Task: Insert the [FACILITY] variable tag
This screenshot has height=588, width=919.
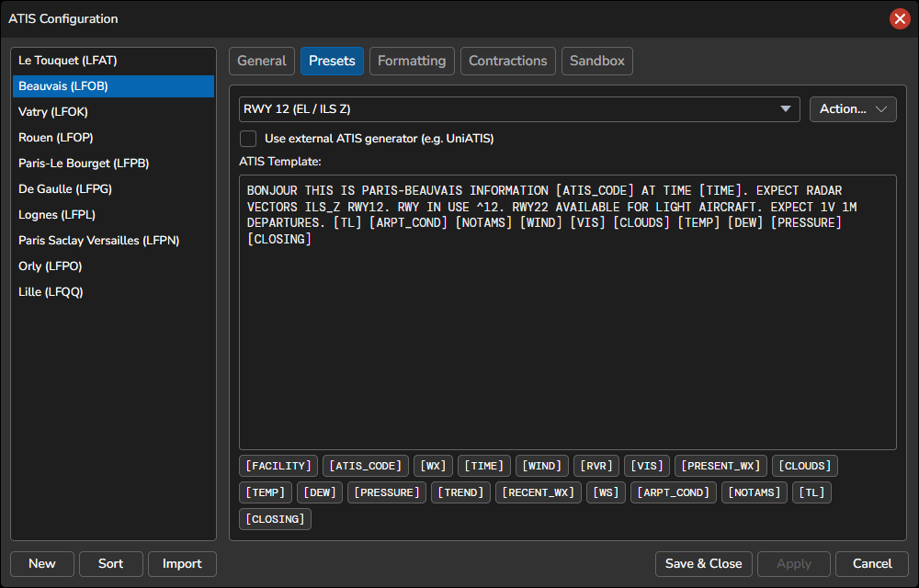Action: coord(278,466)
